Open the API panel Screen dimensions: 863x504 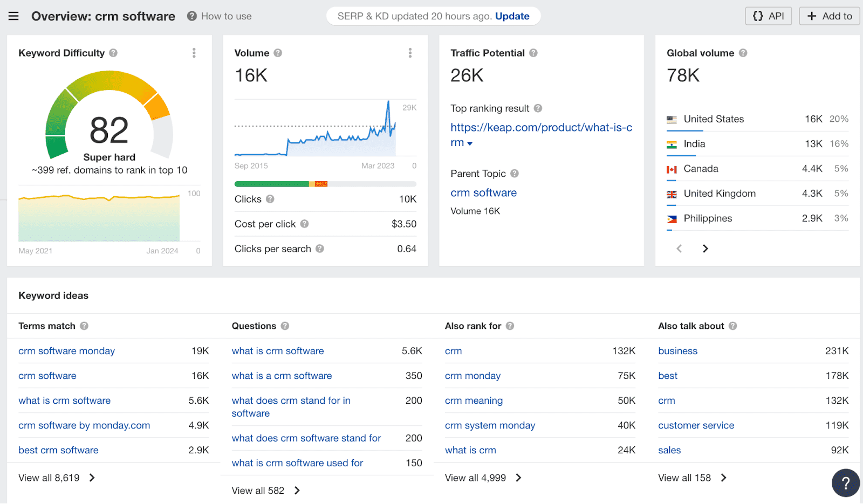click(x=768, y=16)
